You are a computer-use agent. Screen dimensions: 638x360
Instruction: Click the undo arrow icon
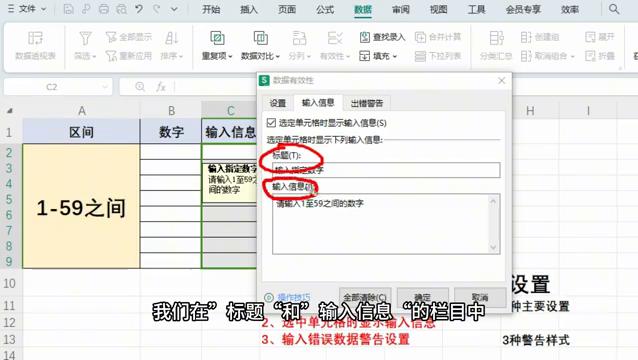click(x=139, y=9)
